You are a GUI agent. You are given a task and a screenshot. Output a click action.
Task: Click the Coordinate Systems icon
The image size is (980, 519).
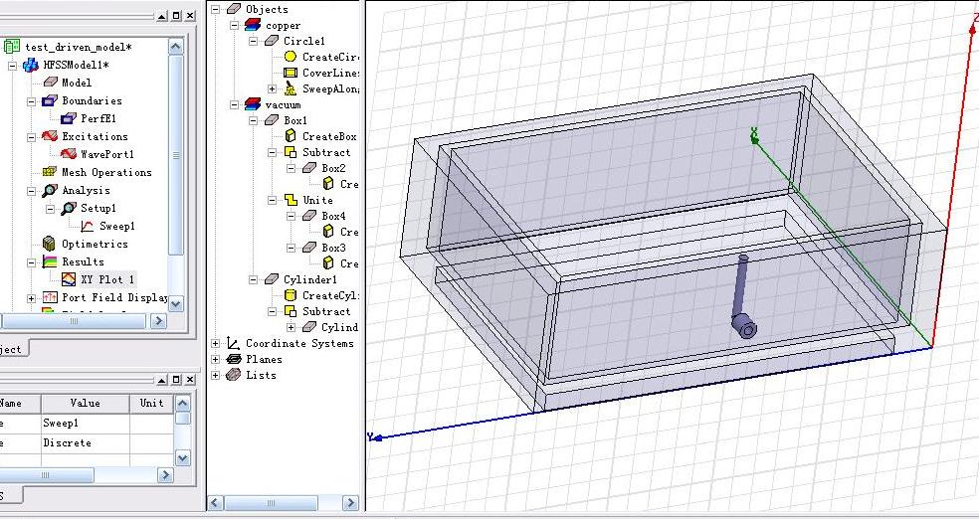(233, 343)
